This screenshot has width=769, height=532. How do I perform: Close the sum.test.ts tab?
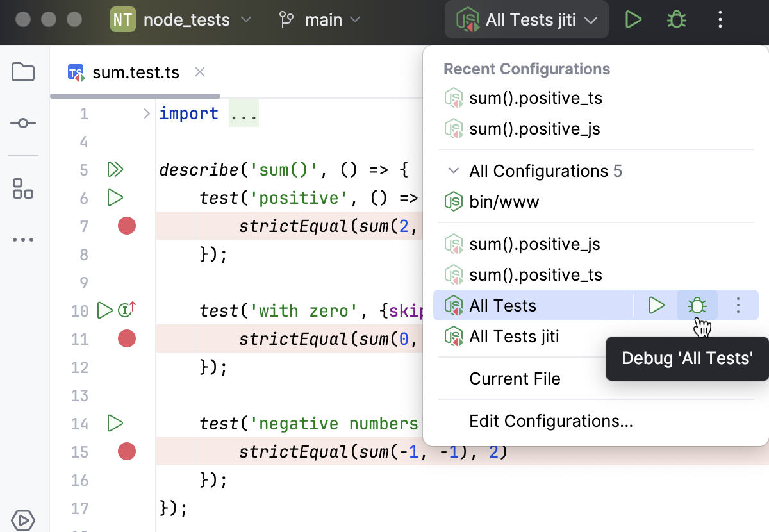pos(199,72)
